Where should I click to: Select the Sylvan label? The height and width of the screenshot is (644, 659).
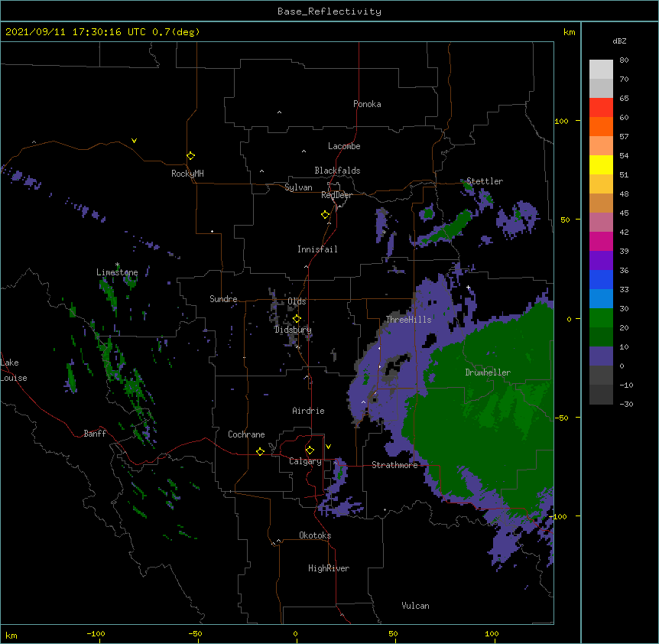[298, 187]
